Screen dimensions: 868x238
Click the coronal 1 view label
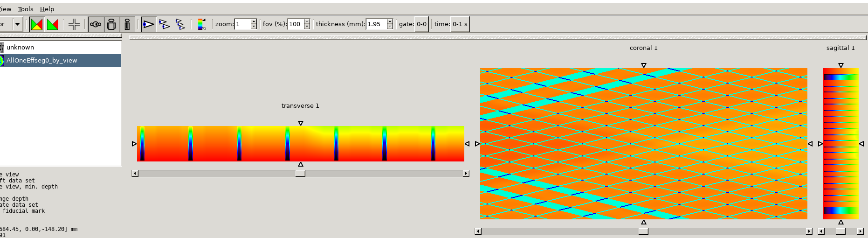click(643, 48)
